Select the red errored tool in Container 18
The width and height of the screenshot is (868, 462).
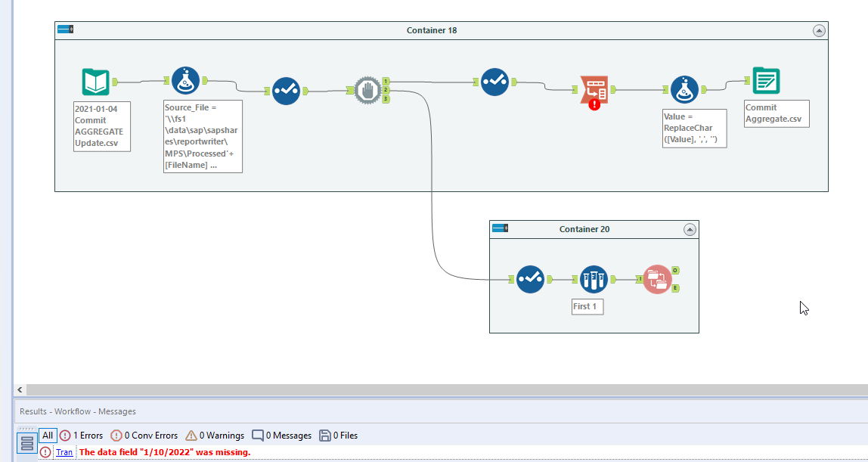pyautogui.click(x=594, y=88)
